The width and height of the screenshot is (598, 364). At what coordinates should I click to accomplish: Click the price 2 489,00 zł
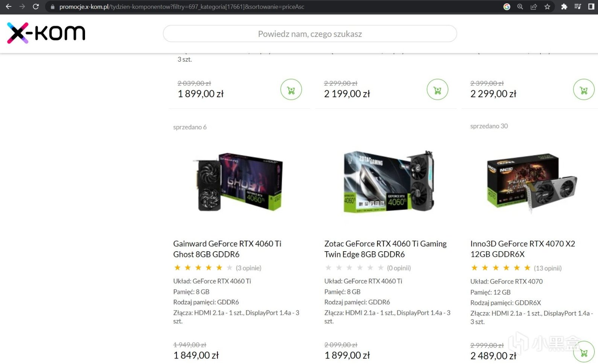click(493, 356)
